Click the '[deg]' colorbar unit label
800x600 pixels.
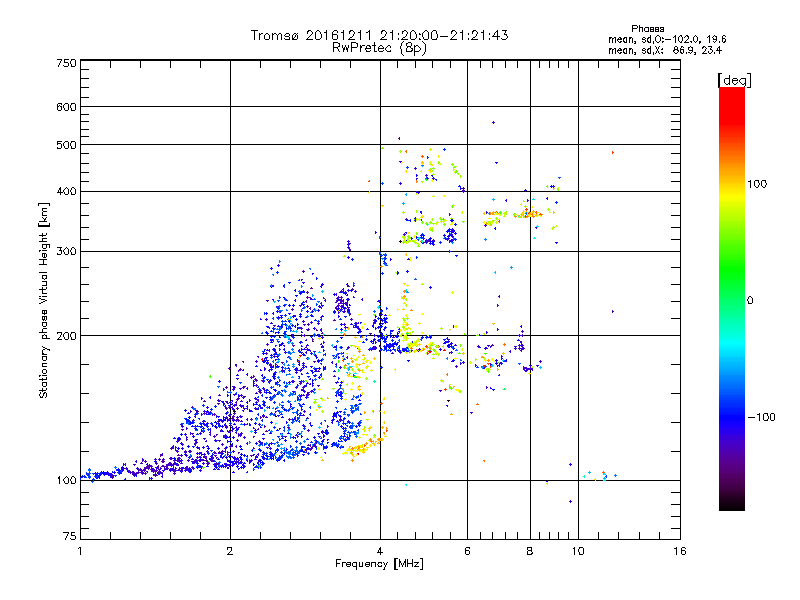734,80
